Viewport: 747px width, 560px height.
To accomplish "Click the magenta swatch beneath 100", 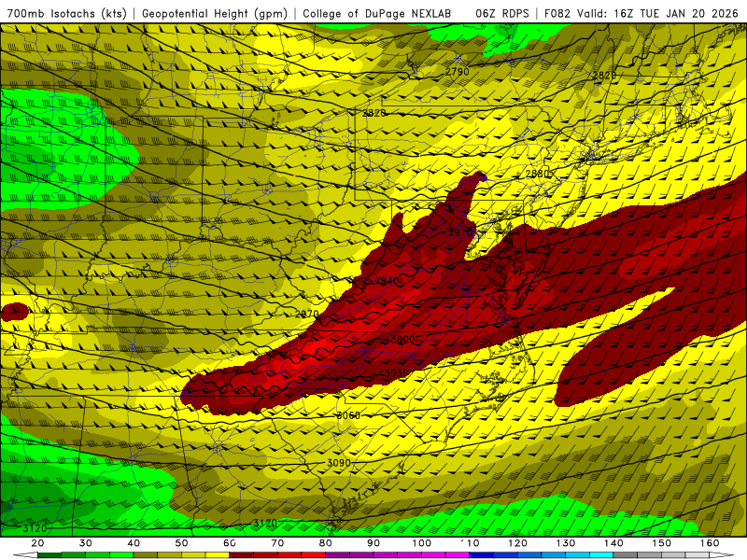I will click(x=410, y=555).
